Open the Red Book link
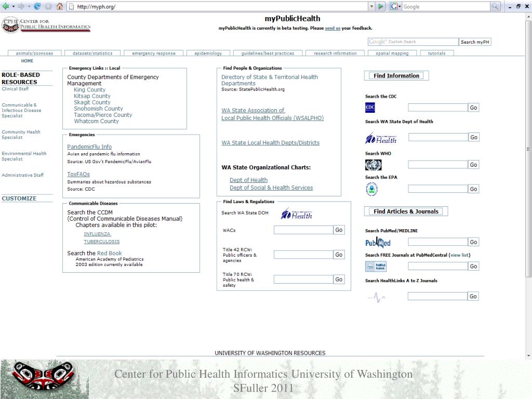 [109, 253]
